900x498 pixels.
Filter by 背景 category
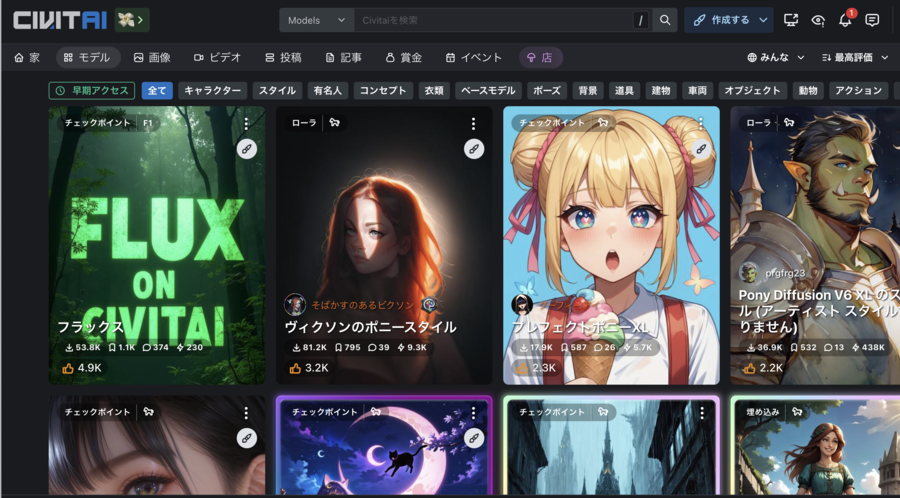tap(588, 91)
